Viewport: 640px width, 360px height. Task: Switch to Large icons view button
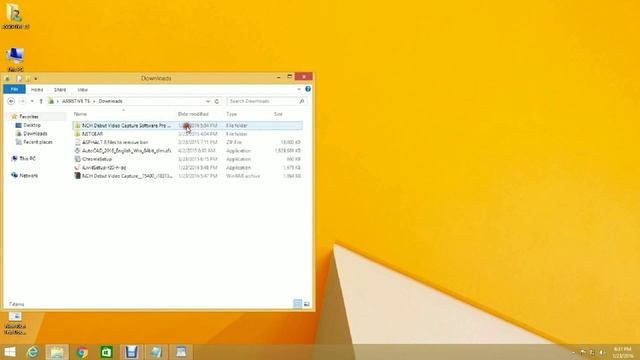[x=307, y=304]
